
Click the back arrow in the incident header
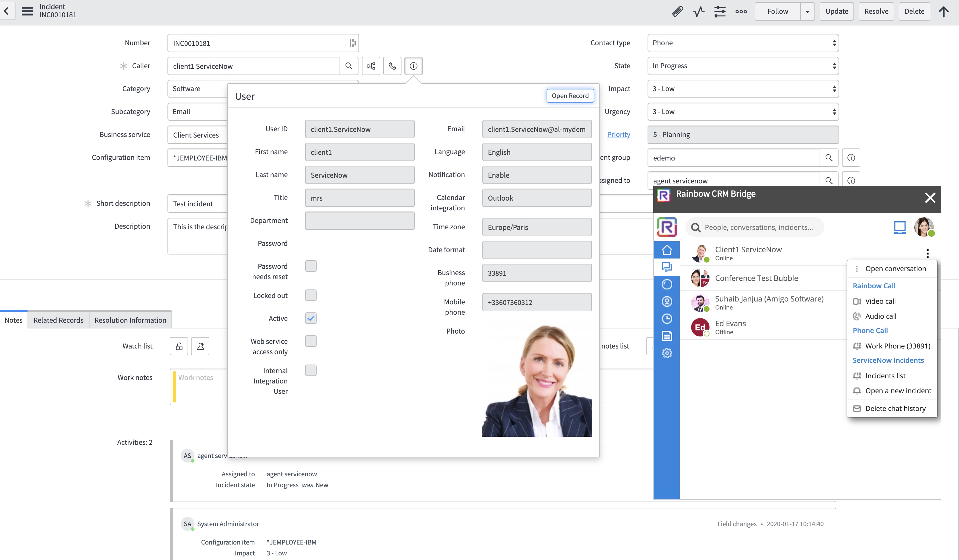click(7, 11)
